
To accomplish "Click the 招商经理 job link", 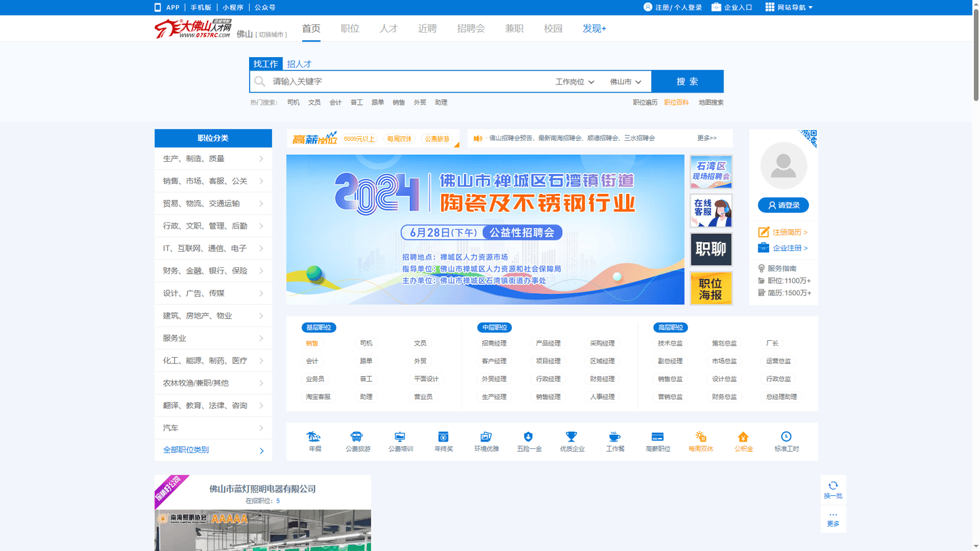I will [494, 344].
